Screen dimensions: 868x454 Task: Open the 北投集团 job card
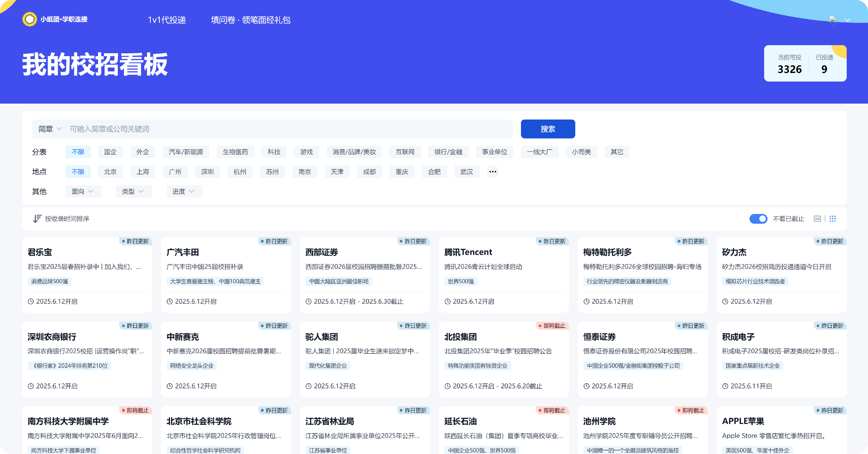[503, 359]
